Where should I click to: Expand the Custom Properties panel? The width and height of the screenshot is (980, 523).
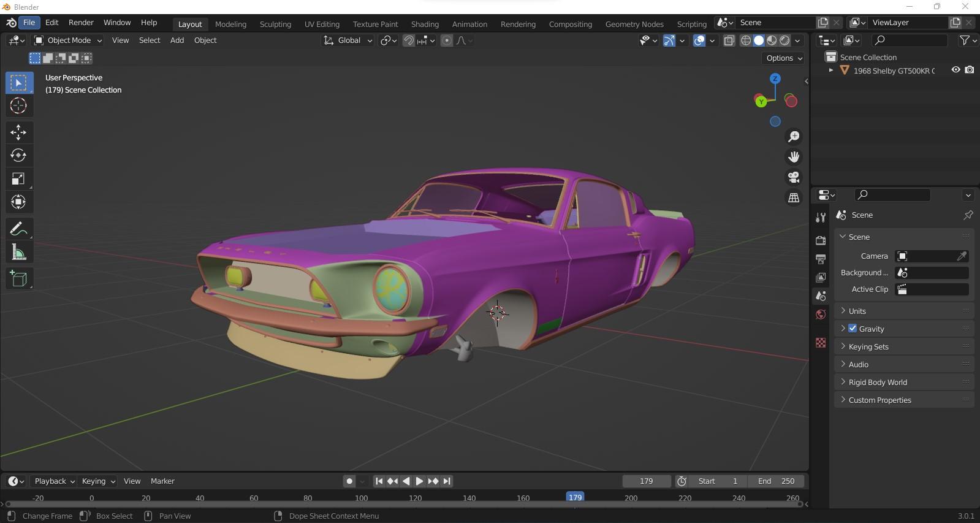[904, 400]
